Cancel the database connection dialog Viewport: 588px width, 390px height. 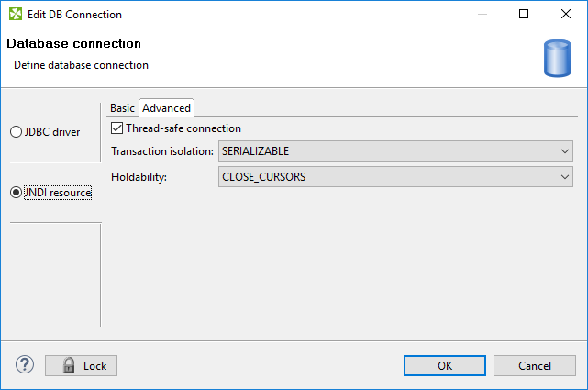534,365
